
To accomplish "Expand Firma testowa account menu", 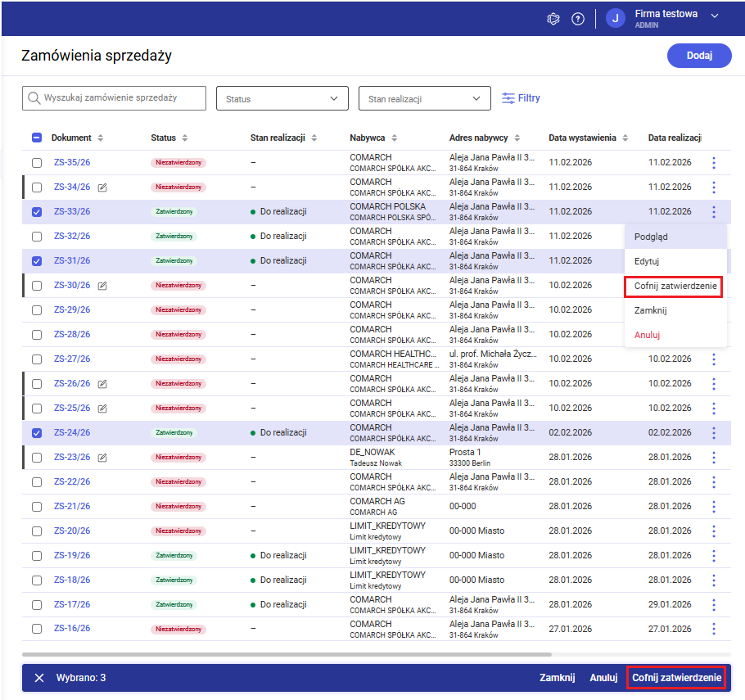I will (x=714, y=16).
